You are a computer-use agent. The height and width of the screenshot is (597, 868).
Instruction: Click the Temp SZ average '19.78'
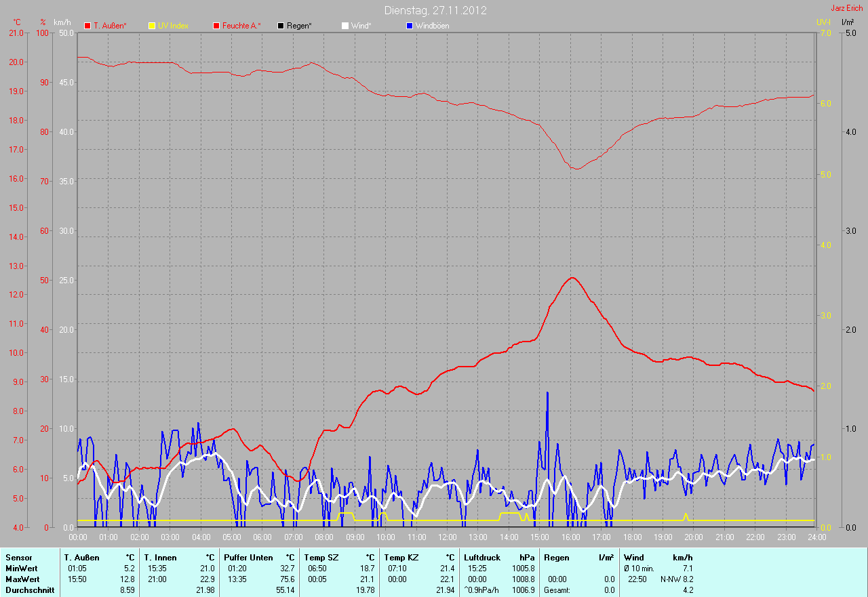pyautogui.click(x=365, y=590)
